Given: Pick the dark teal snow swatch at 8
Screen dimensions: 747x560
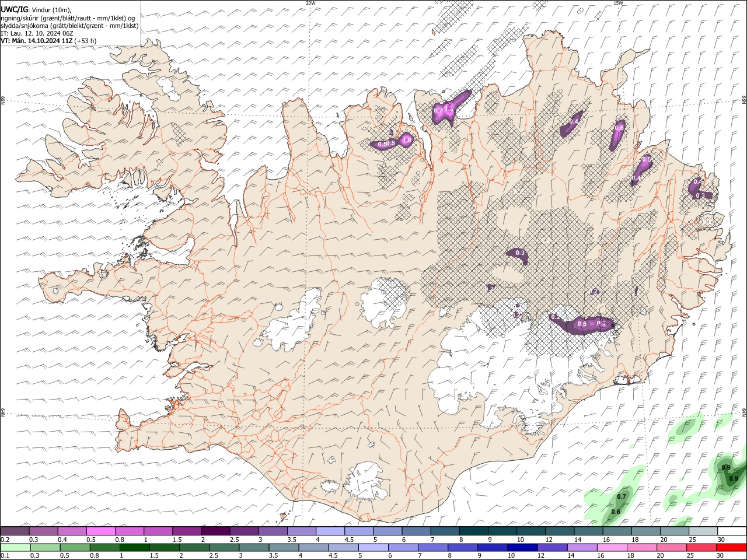Looking at the screenshot, I should pyautogui.click(x=474, y=531).
